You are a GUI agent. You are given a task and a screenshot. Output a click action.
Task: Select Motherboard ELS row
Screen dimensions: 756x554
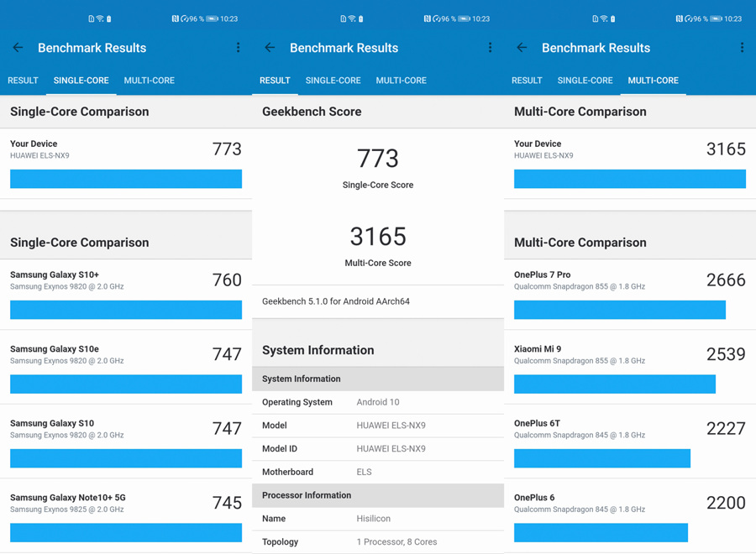[378, 472]
